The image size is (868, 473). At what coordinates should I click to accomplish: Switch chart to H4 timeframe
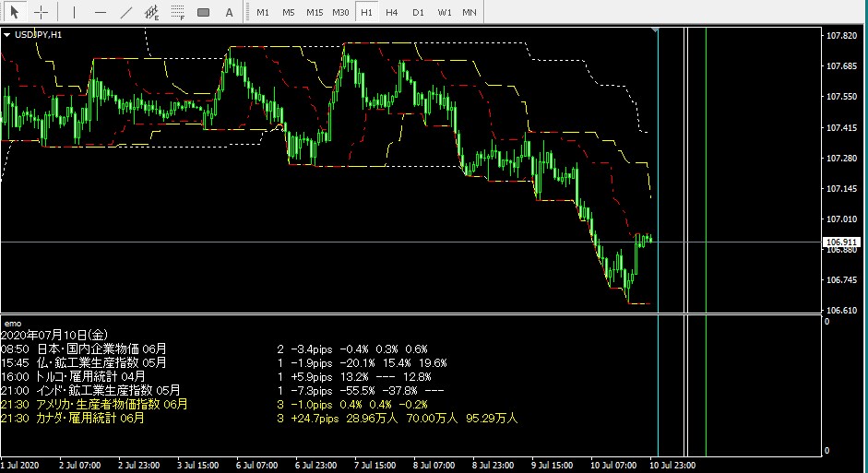tap(392, 12)
